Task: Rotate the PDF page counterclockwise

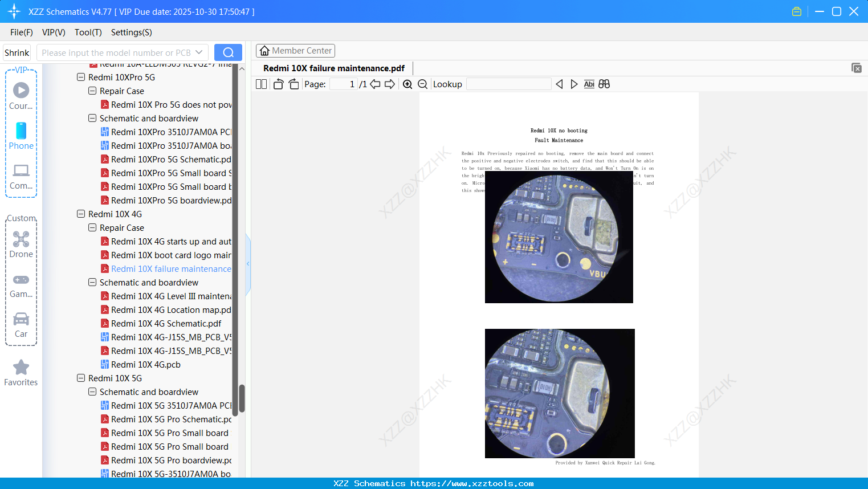Action: click(x=278, y=84)
